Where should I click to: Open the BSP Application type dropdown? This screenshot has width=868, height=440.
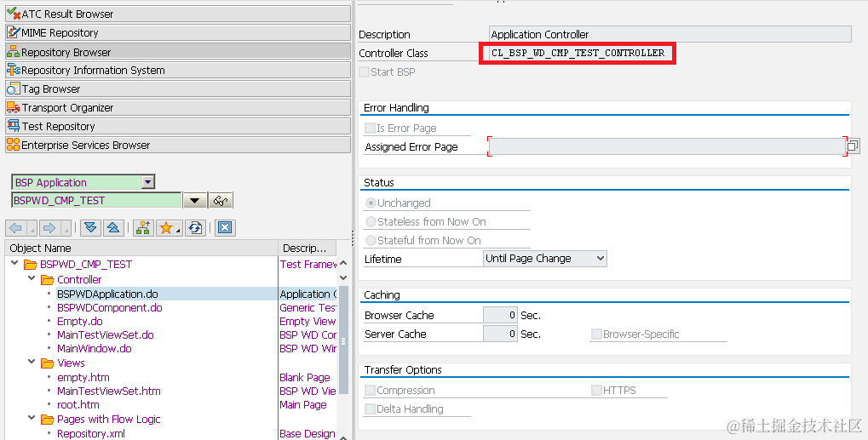(148, 182)
